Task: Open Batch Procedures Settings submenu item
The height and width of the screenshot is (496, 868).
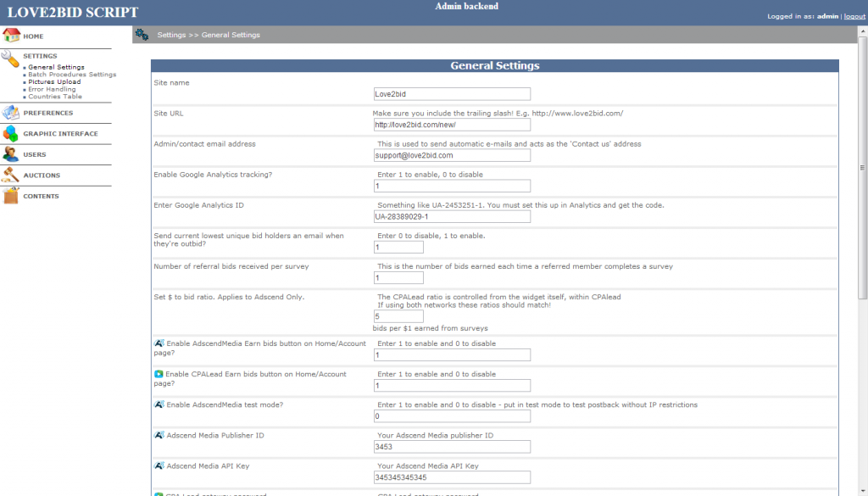Action: [72, 74]
